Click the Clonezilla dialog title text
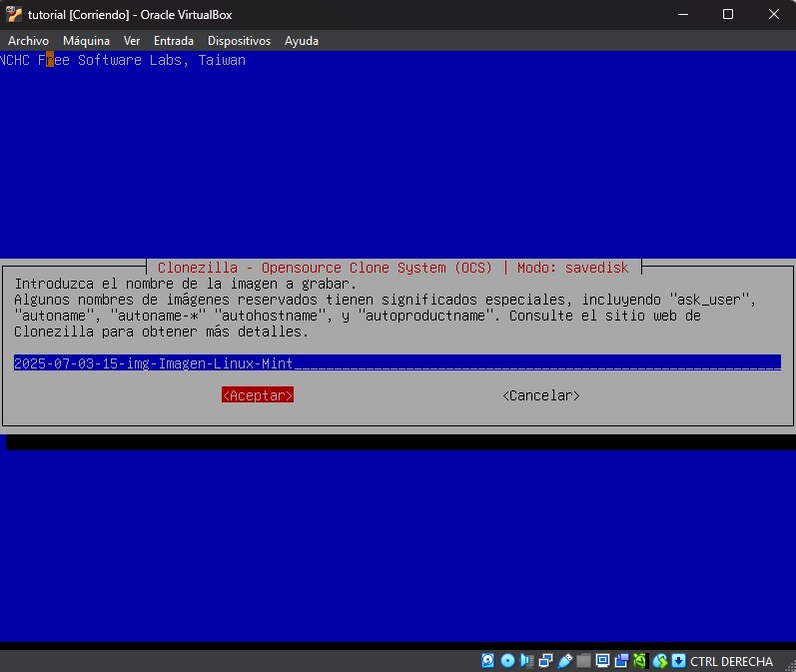This screenshot has height=672, width=796. point(393,268)
